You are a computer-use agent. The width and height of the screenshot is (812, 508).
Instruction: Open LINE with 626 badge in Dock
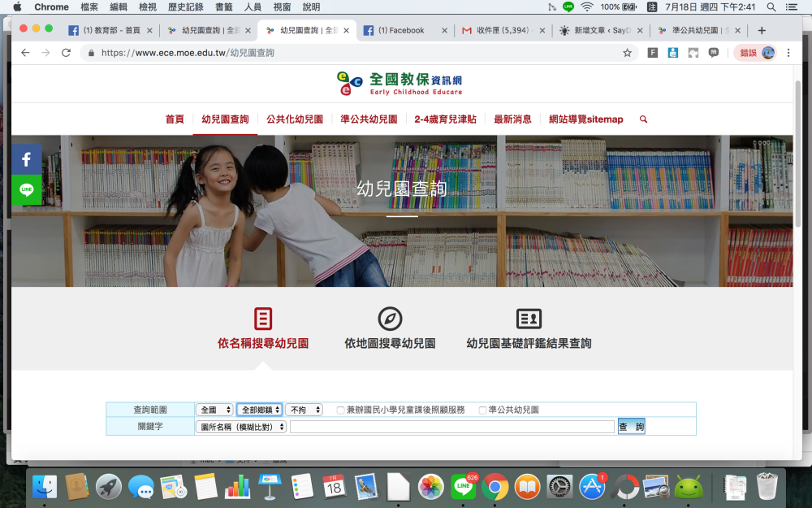[x=464, y=486]
